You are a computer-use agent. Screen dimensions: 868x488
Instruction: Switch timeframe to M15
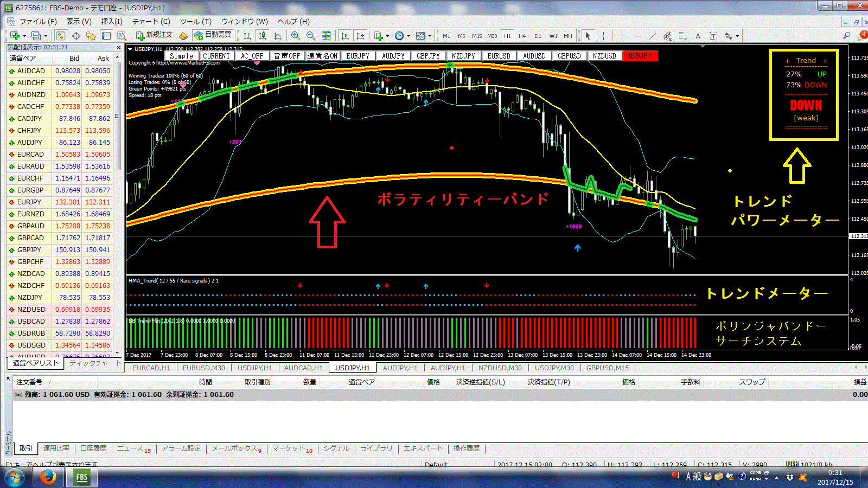(x=477, y=36)
